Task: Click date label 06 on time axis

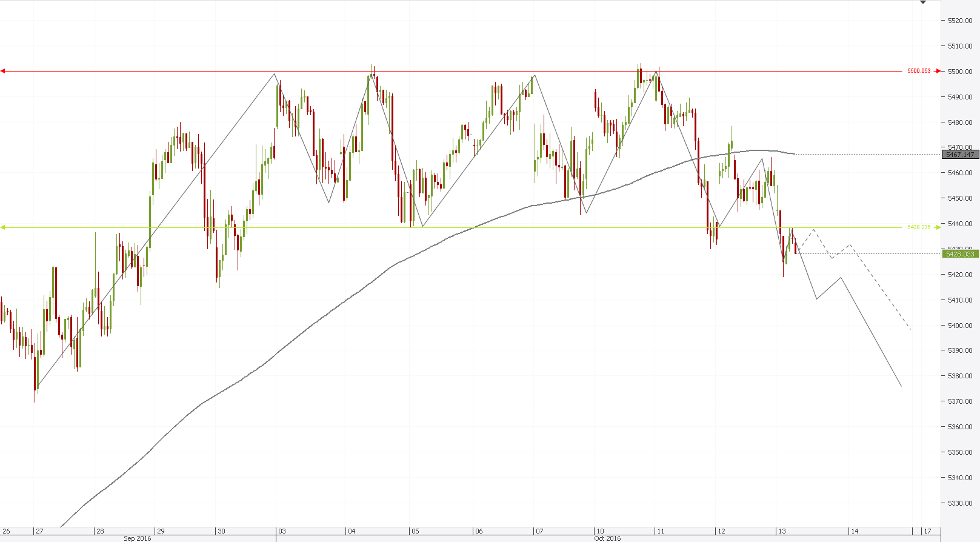Action: (479, 531)
